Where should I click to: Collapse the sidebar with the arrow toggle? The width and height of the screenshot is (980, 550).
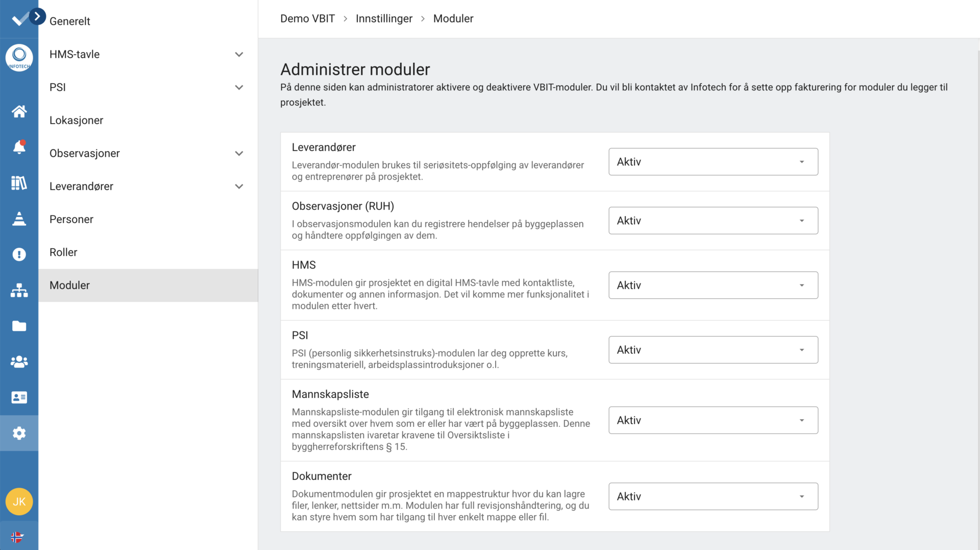point(37,16)
